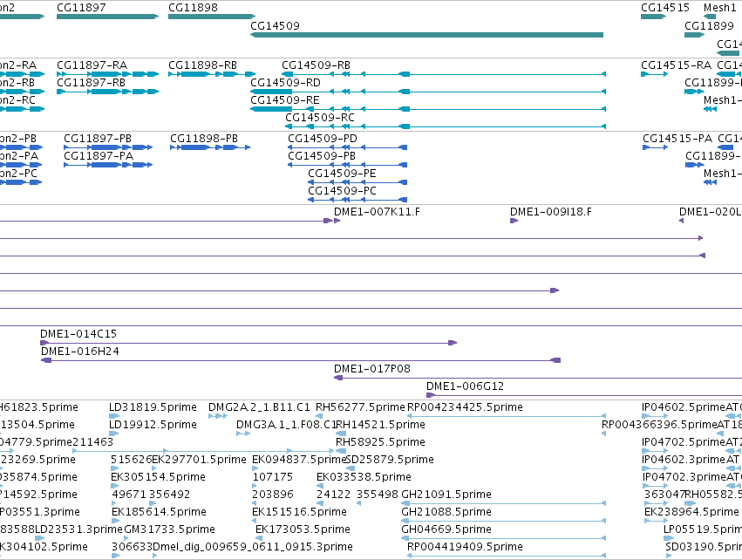Screen dimensions: 742x560
Task: Click protein CG11898-PB
Action: coord(210,147)
